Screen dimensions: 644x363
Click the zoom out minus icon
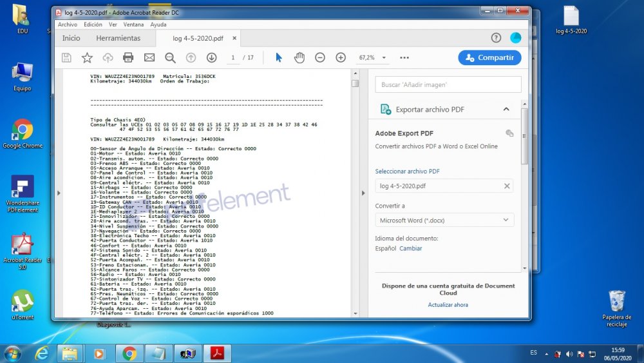tap(320, 58)
